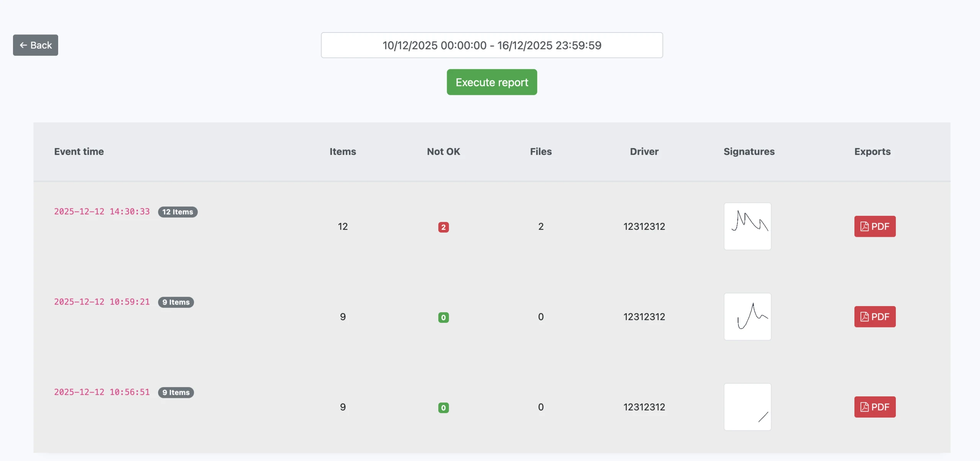Select event time 2025-12-12 10:56:51
This screenshot has width=980, height=461.
click(102, 392)
